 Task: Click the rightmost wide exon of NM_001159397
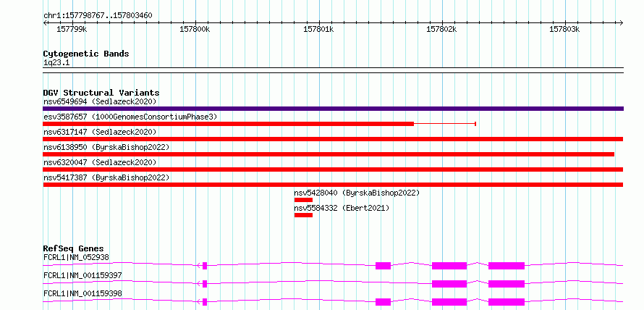coord(507,284)
